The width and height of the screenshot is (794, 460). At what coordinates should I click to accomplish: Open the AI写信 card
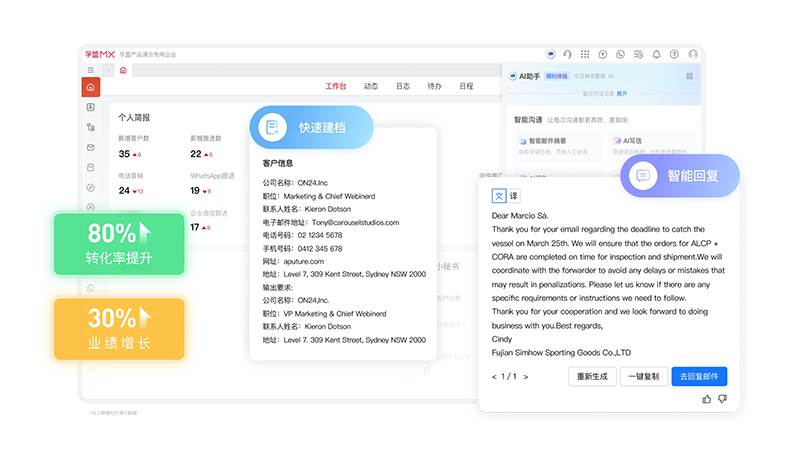653,145
